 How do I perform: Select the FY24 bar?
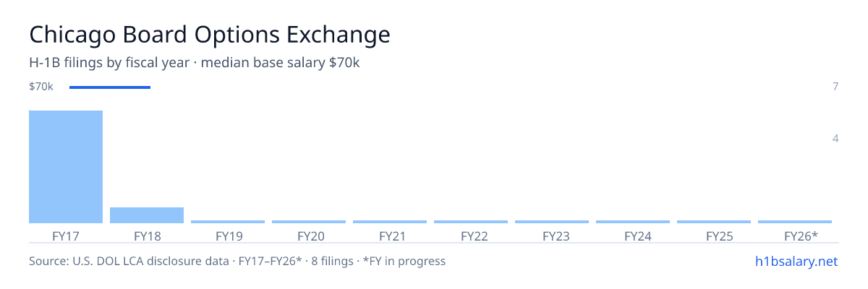[x=633, y=222]
